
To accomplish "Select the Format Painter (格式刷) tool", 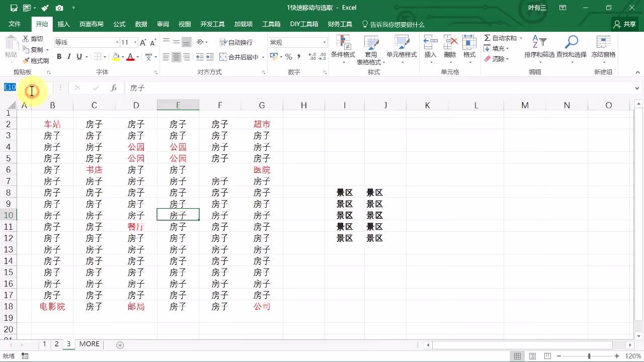I will coord(36,61).
